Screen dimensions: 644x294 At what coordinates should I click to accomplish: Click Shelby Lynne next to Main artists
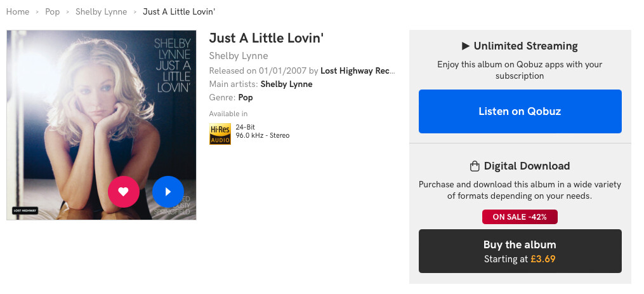(x=286, y=84)
